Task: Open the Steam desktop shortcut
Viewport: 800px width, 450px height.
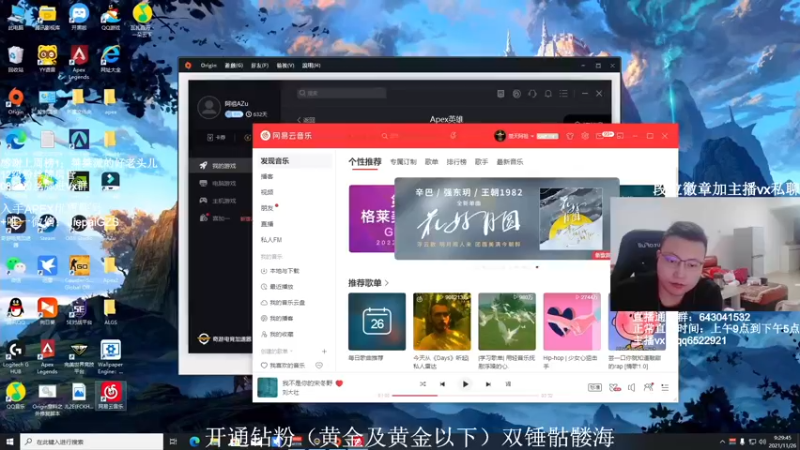Action: tap(47, 228)
